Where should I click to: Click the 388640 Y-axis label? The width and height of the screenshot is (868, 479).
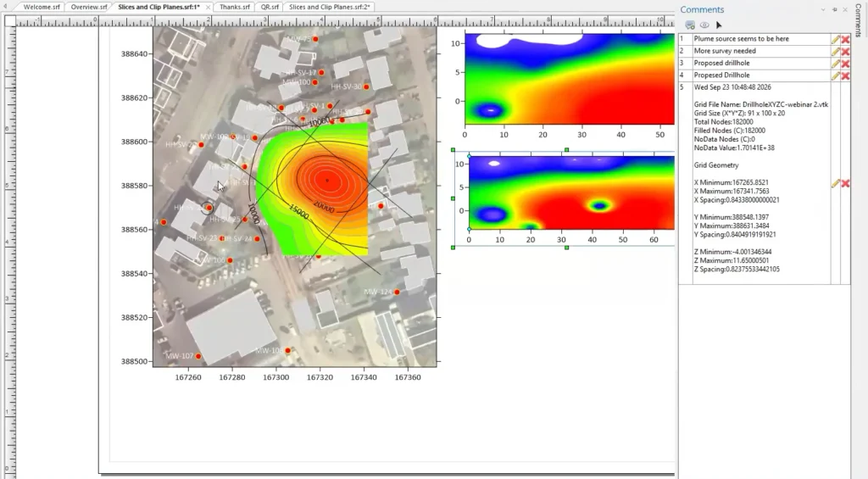point(135,53)
